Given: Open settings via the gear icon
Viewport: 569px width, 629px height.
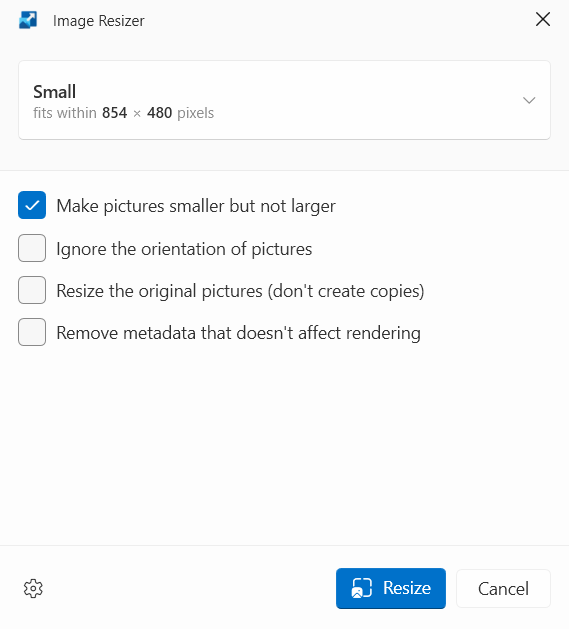Looking at the screenshot, I should pyautogui.click(x=33, y=588).
